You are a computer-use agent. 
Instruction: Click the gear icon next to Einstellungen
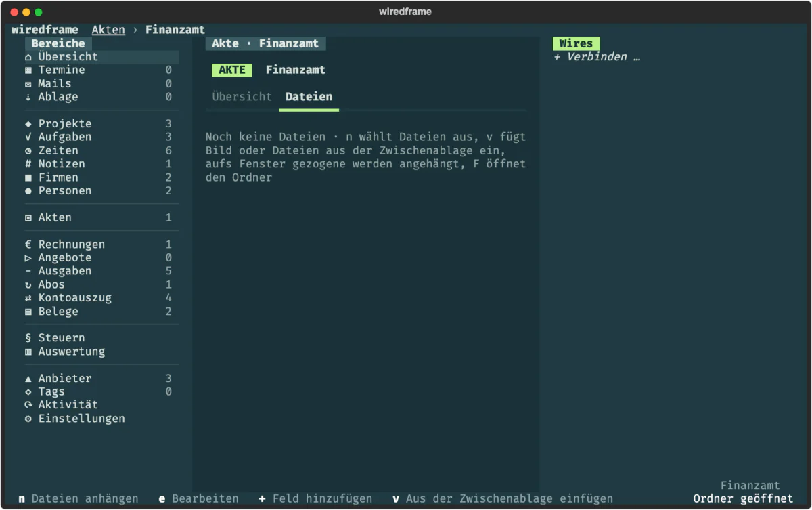tap(28, 419)
